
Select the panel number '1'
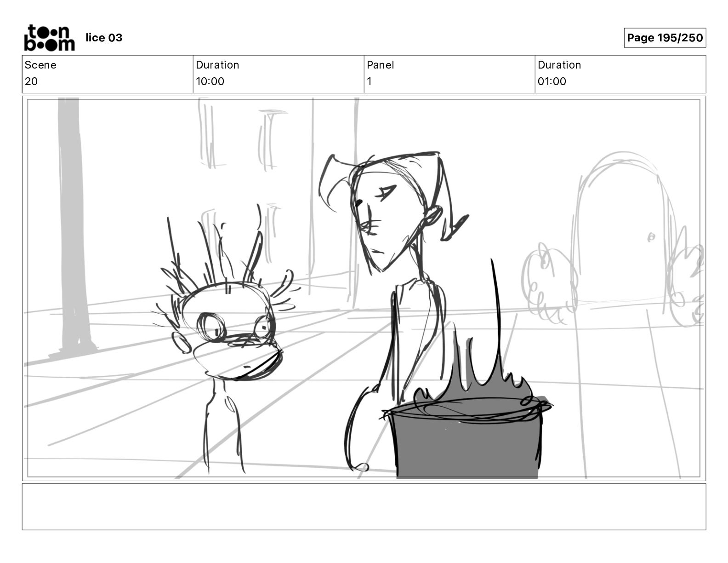(x=370, y=81)
